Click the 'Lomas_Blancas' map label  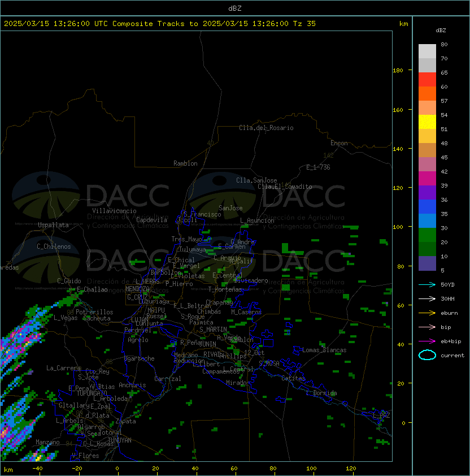click(x=324, y=350)
